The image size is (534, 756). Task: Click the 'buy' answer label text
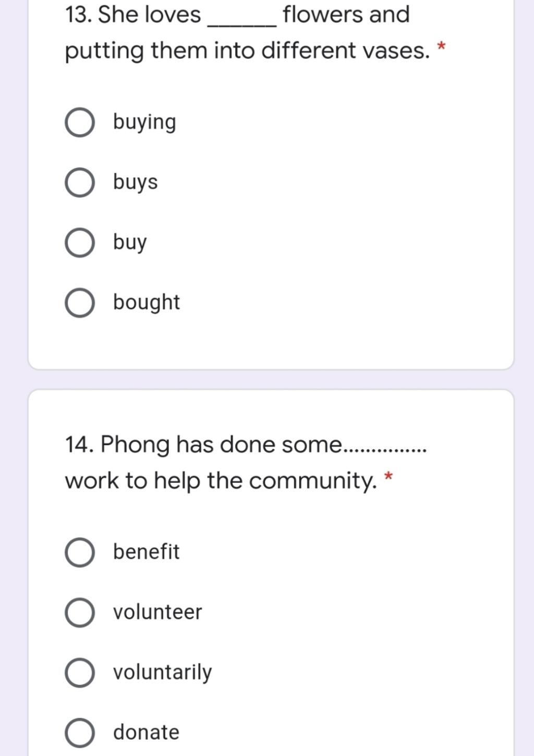point(130,243)
